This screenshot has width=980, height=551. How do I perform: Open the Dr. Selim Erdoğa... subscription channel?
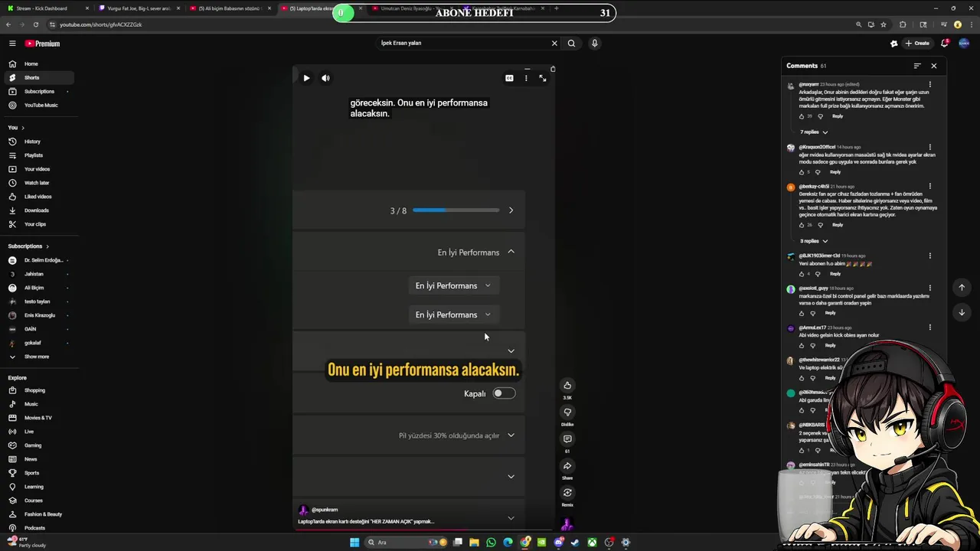(38, 260)
